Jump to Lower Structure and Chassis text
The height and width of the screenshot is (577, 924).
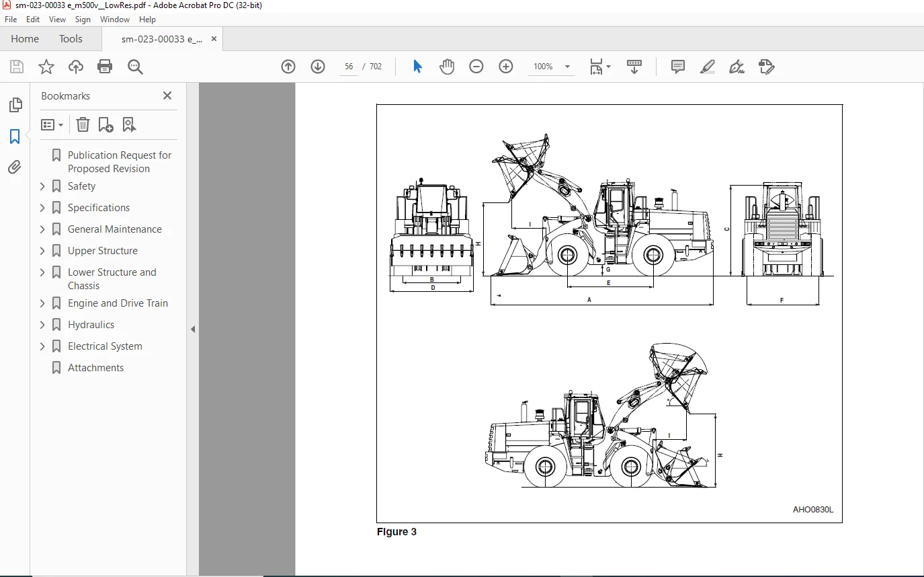click(112, 279)
